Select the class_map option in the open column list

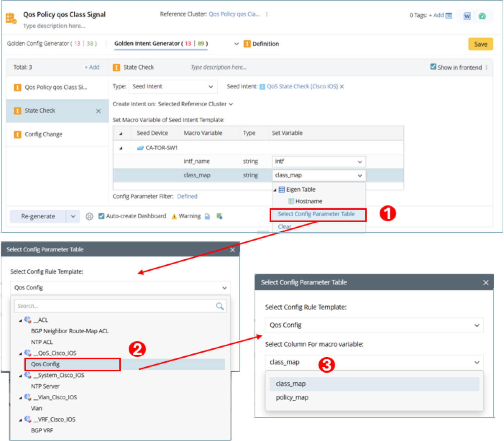374,384
